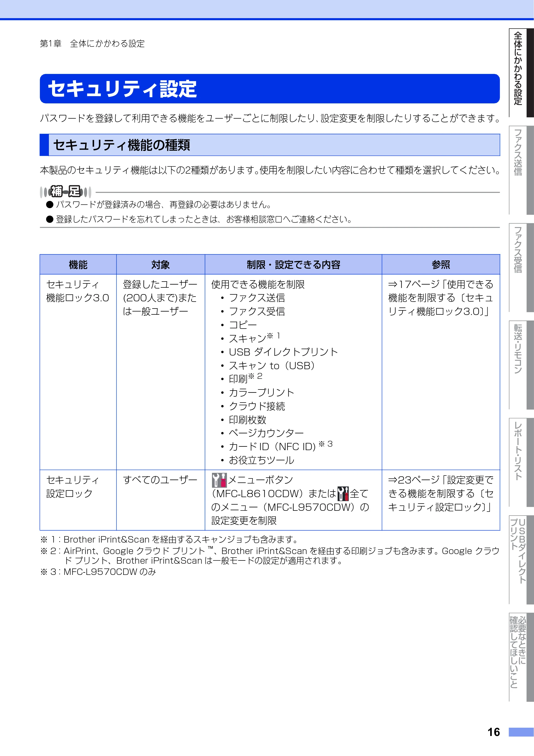Viewport: 534px width, 756px height.
Task: Open the 必要なときに確認してほしいこと side tab
Action: point(521,657)
